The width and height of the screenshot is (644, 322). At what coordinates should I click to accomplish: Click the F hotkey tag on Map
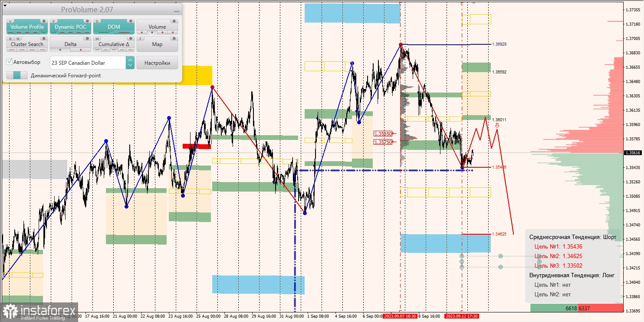[x=141, y=39]
